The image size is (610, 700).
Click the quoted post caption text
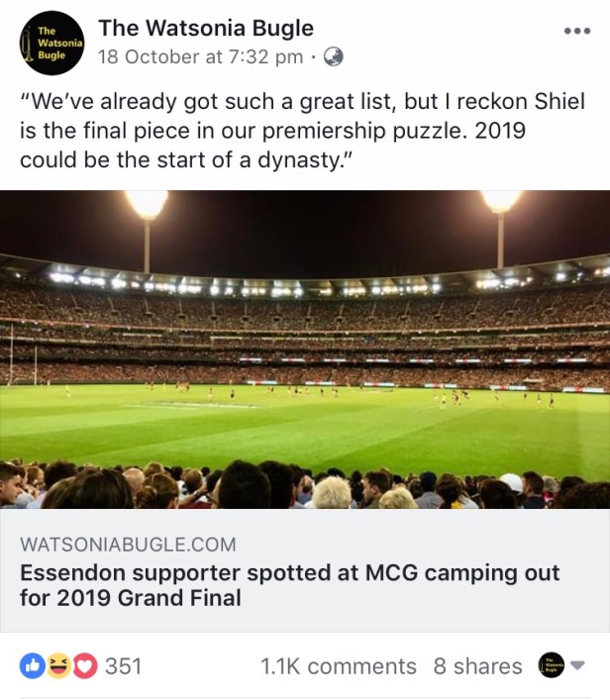[297, 132]
